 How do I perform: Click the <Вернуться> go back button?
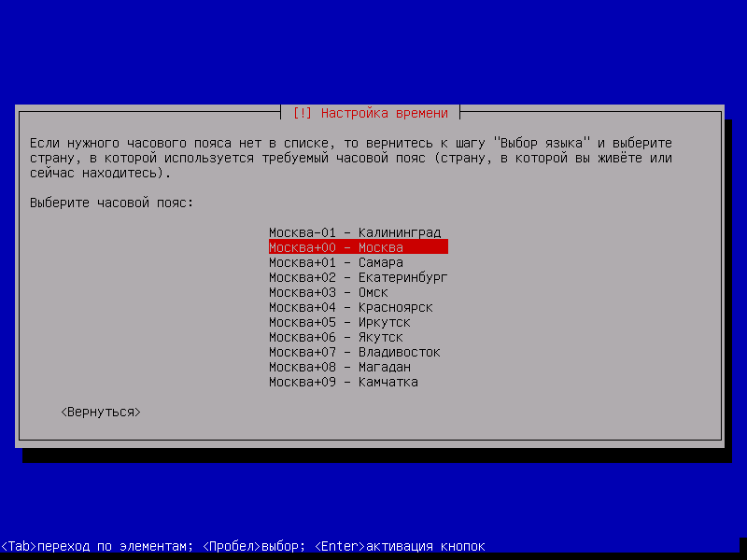pos(101,412)
